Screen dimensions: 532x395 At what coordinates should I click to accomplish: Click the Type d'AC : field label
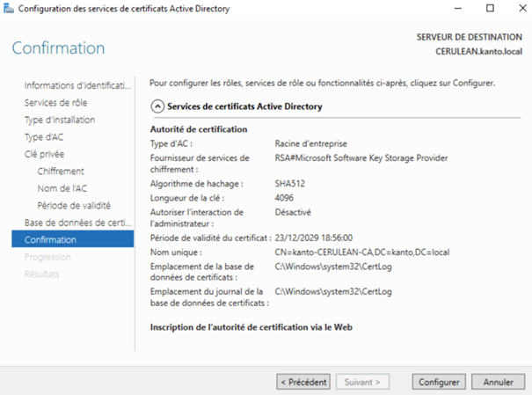[x=171, y=144]
